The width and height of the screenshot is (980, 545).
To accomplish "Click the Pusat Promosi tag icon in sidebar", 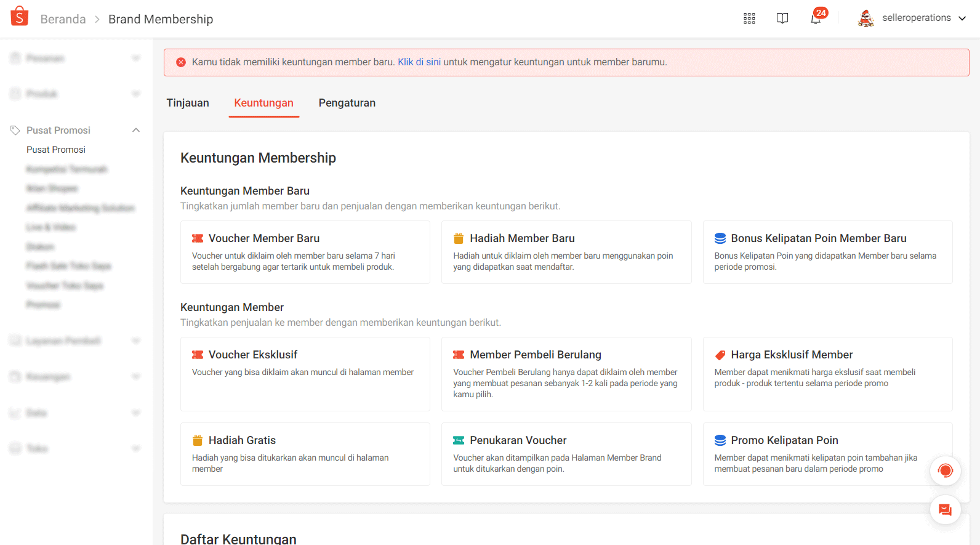I will coord(15,130).
